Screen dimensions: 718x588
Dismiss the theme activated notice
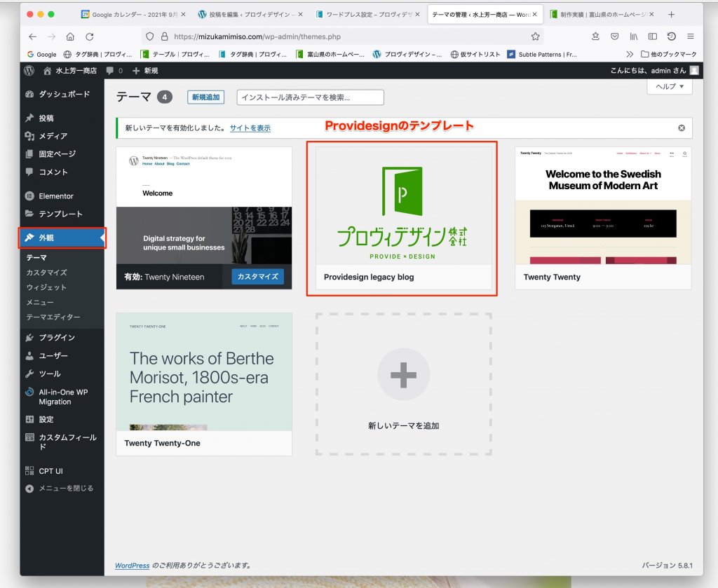click(681, 128)
